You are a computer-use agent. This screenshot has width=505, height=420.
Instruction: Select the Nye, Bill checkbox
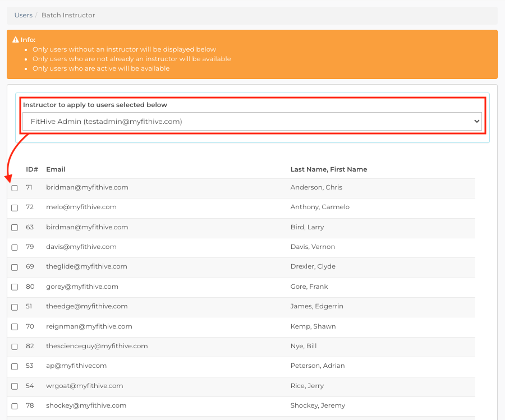point(15,347)
